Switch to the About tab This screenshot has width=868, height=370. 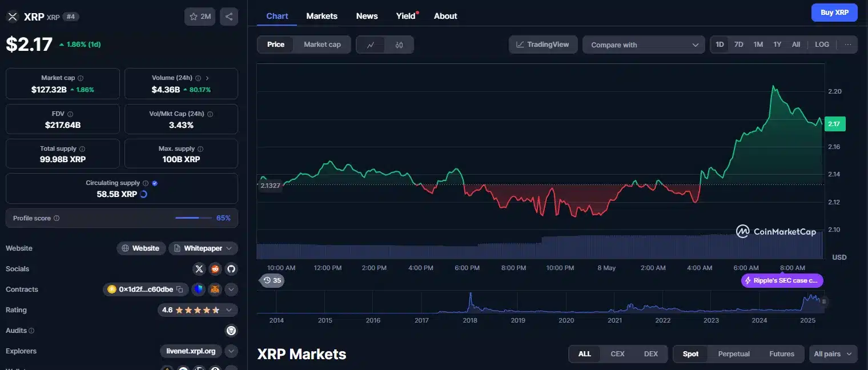[x=445, y=16]
